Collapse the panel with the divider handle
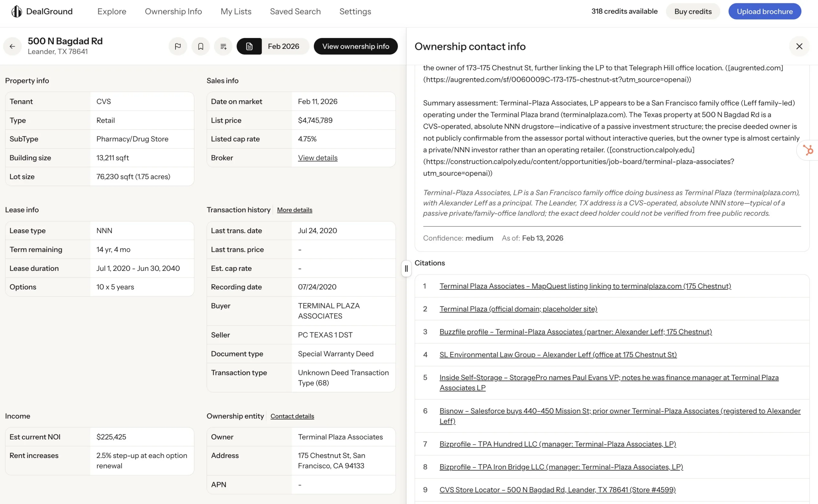This screenshot has height=504, width=818. click(x=406, y=269)
